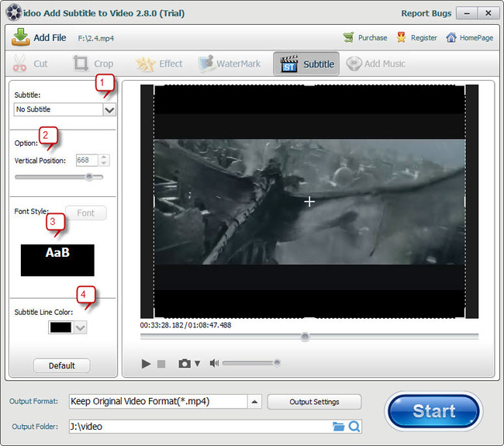This screenshot has width=504, height=446.
Task: Take a snapshot with camera icon
Action: (185, 363)
